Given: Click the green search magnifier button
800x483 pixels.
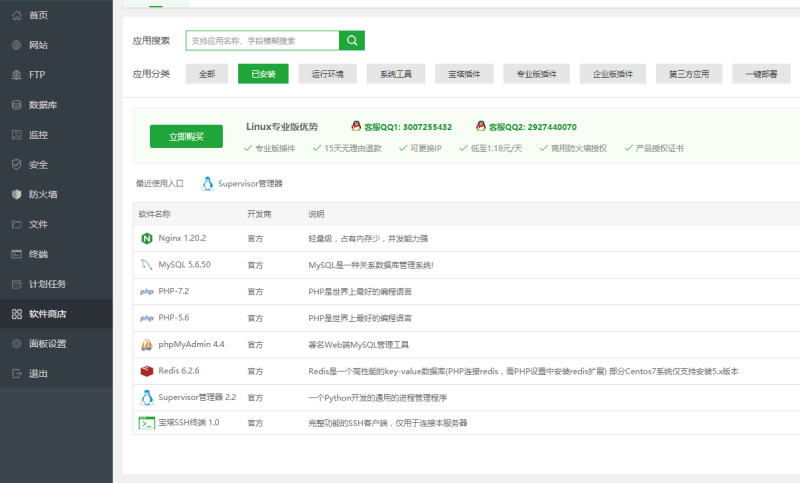Looking at the screenshot, I should click(x=352, y=40).
